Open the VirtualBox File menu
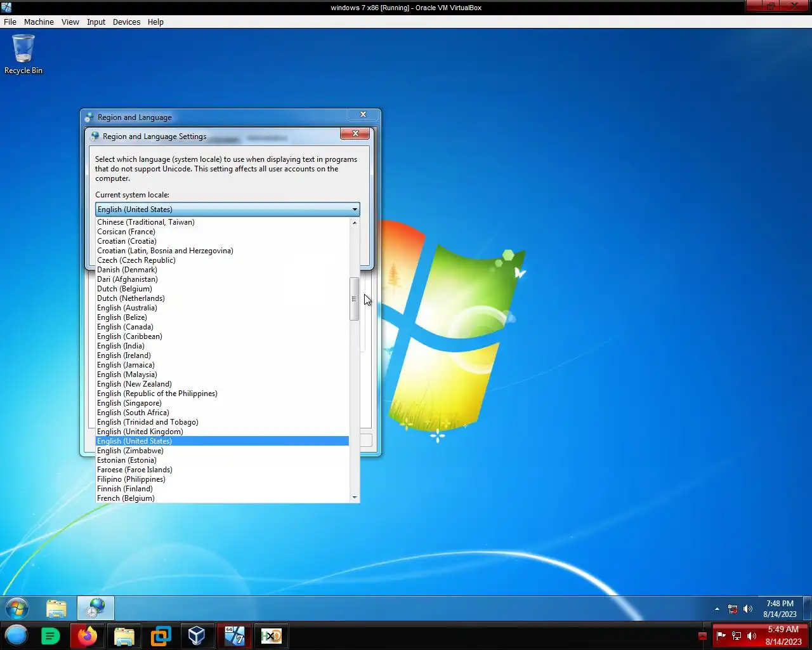 [x=10, y=22]
